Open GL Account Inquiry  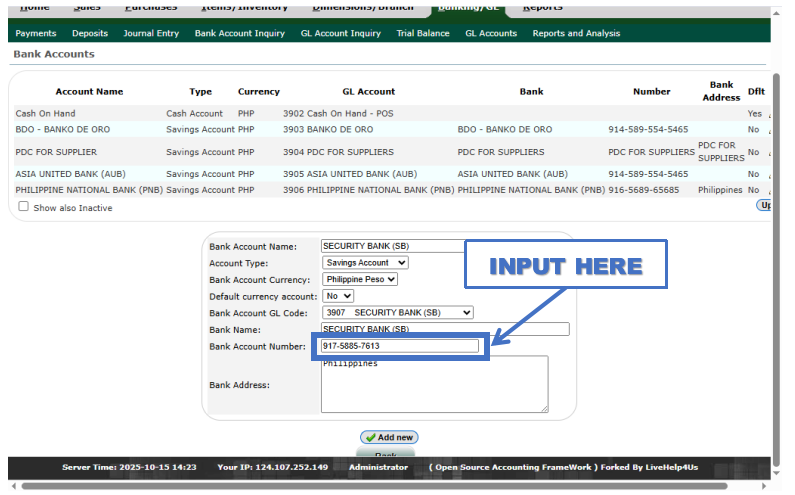pos(340,33)
